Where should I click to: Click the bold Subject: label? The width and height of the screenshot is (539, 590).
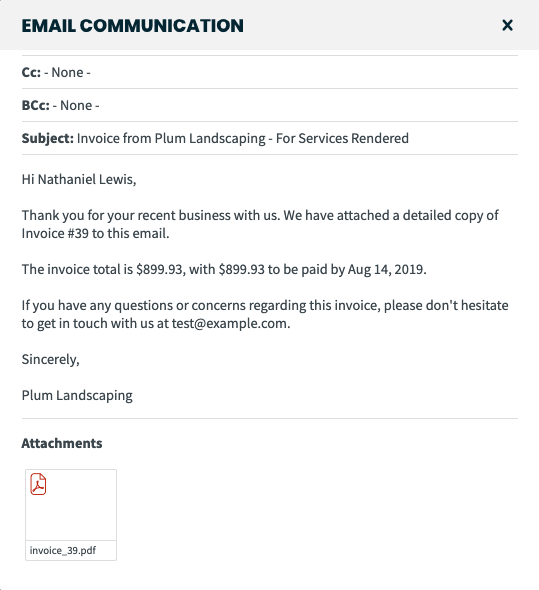(x=47, y=138)
